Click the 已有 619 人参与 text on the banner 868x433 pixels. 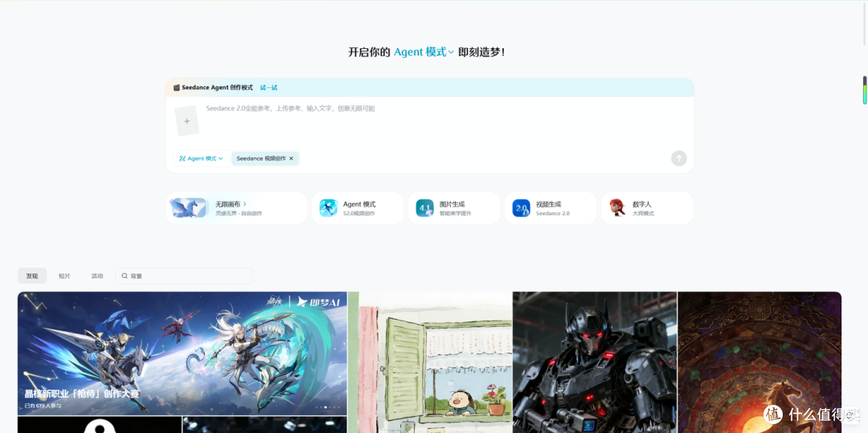(43, 406)
